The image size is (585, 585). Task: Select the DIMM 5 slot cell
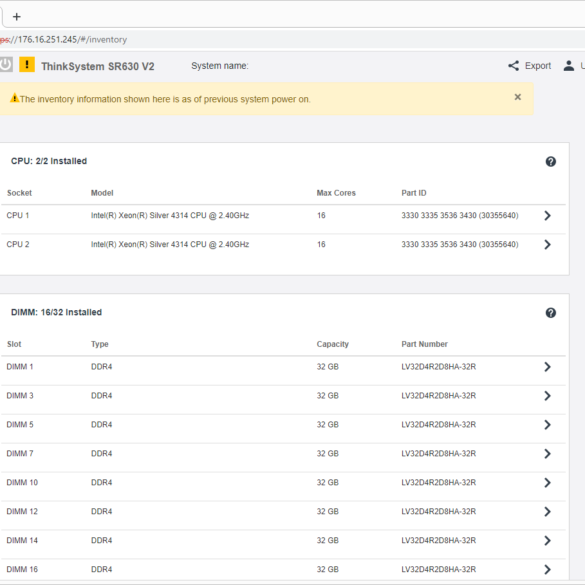point(20,425)
